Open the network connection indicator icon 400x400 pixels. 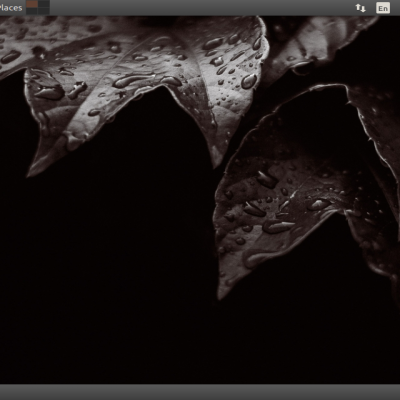click(360, 8)
